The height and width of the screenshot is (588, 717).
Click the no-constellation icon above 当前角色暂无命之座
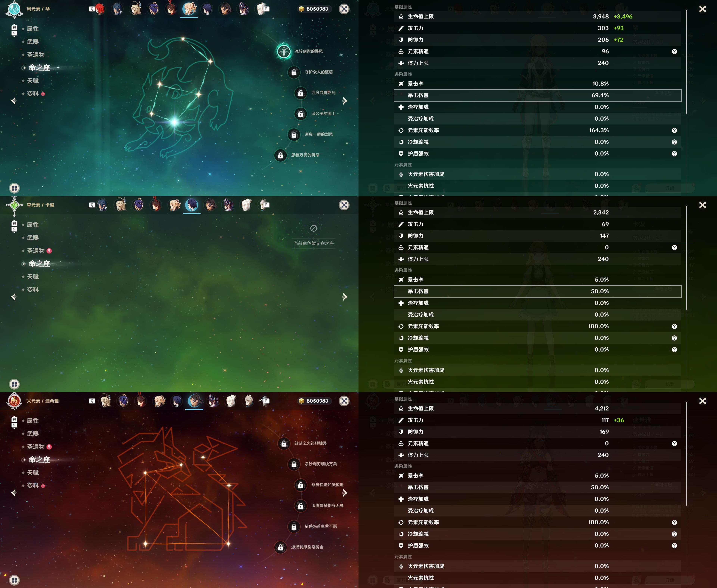coord(314,228)
